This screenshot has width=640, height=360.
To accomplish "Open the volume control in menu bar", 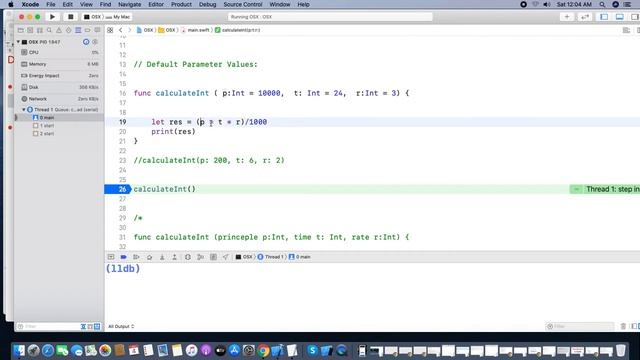I will coord(547,4).
